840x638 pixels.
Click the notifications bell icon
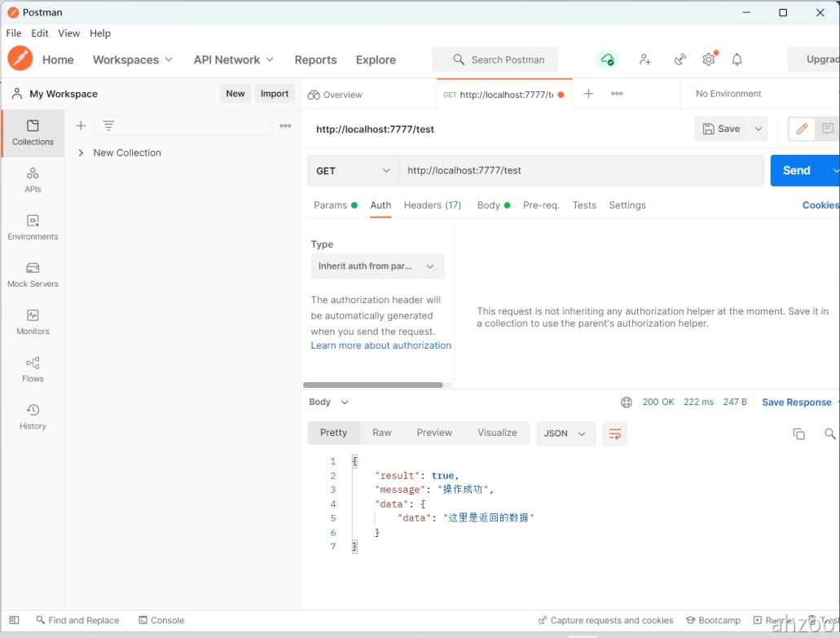(737, 59)
